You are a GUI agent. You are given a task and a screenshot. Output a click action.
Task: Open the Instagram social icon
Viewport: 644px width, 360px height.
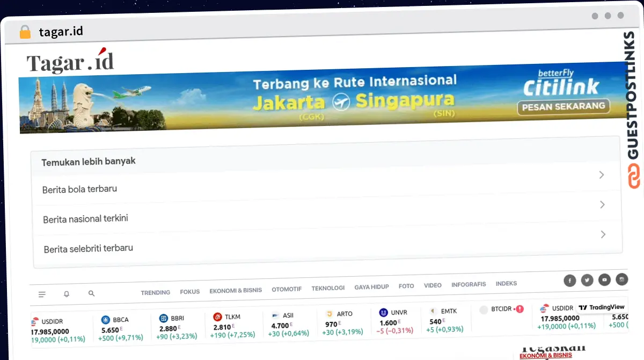pos(622,279)
